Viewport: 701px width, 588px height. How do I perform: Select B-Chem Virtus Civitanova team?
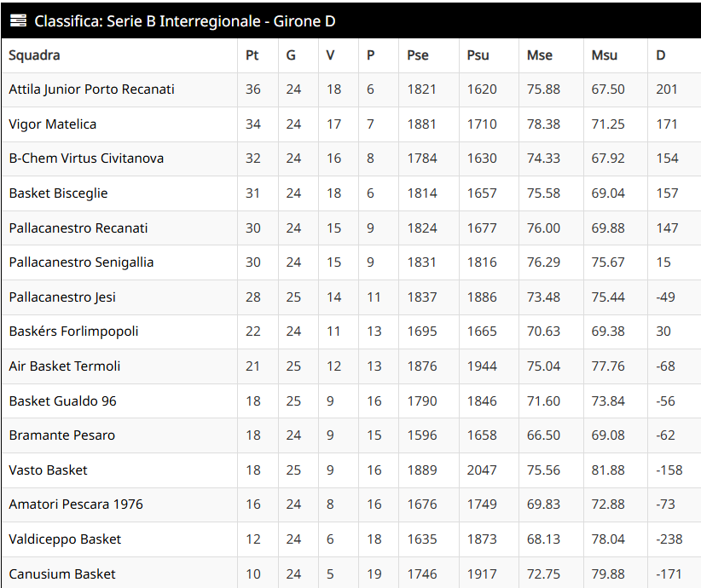[86, 159]
